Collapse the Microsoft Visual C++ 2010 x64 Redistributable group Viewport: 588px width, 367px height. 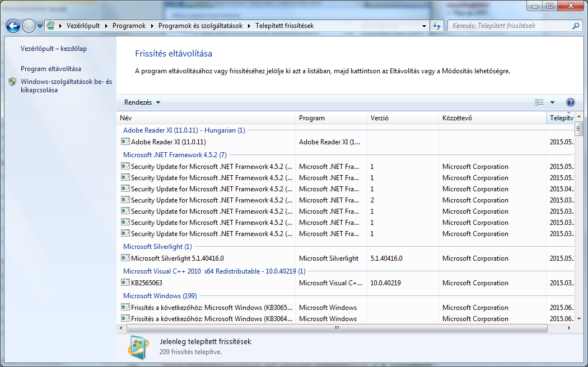click(214, 271)
